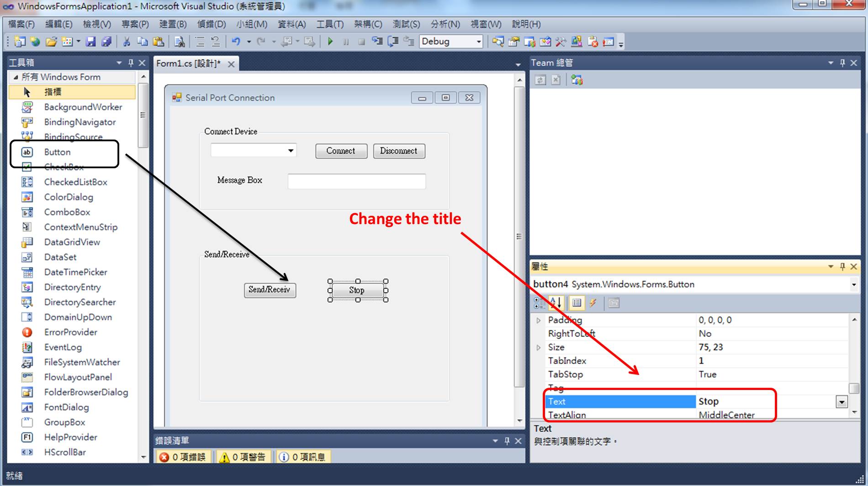Select the 指標 pointer tool in the toolbox
This screenshot has width=868, height=486.
coord(72,92)
